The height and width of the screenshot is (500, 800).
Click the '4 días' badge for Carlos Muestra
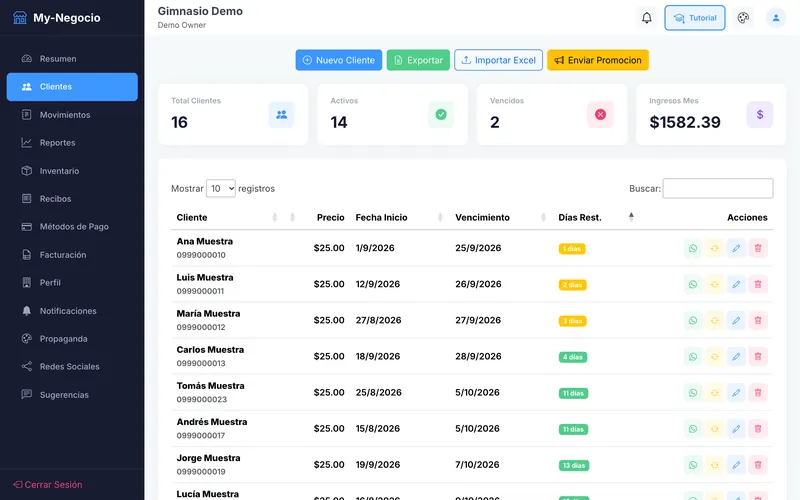click(x=573, y=357)
